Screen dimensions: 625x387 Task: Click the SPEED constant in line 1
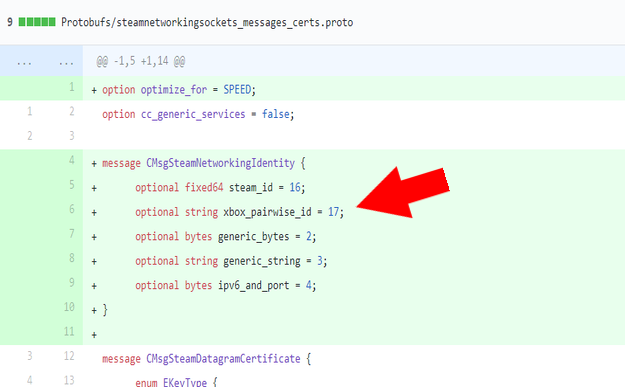(x=237, y=90)
